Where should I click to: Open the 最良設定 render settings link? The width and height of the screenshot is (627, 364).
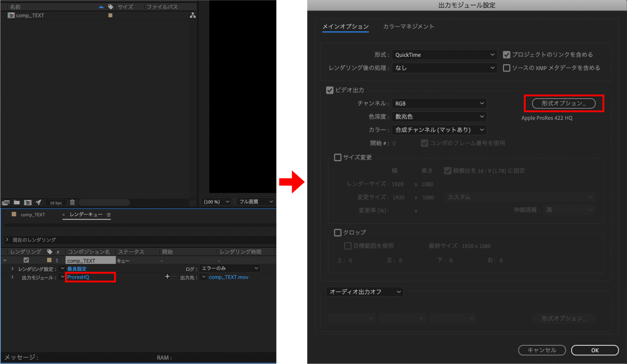click(x=77, y=269)
